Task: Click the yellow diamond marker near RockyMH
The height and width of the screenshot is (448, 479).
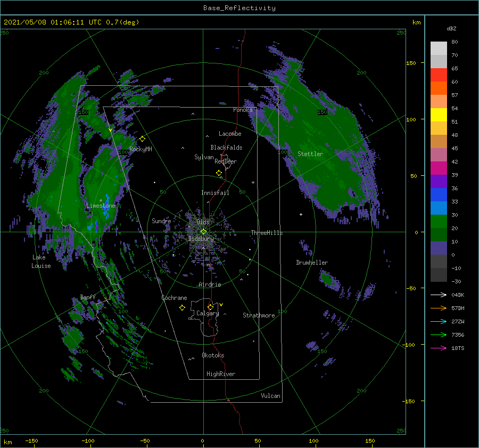Action: coord(142,139)
